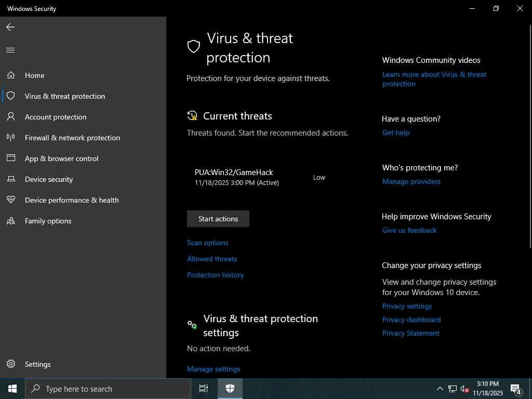The width and height of the screenshot is (532, 399).
Task: Click the back arrow icon
Action: (10, 27)
